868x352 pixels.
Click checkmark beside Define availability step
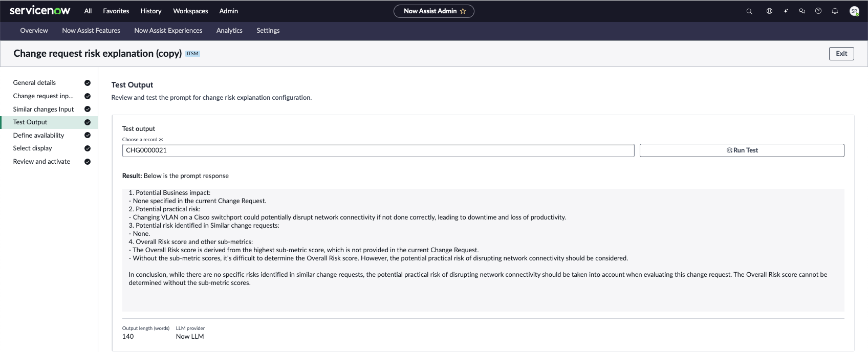(x=88, y=136)
